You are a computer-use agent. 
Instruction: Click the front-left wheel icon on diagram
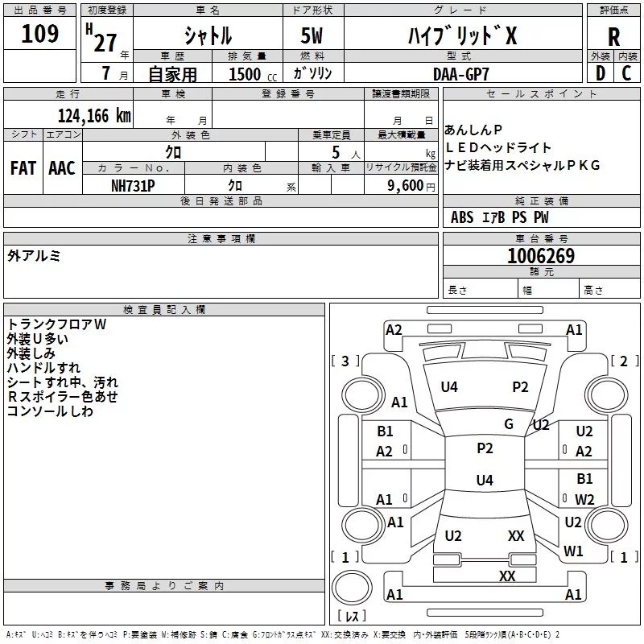[x=362, y=396]
